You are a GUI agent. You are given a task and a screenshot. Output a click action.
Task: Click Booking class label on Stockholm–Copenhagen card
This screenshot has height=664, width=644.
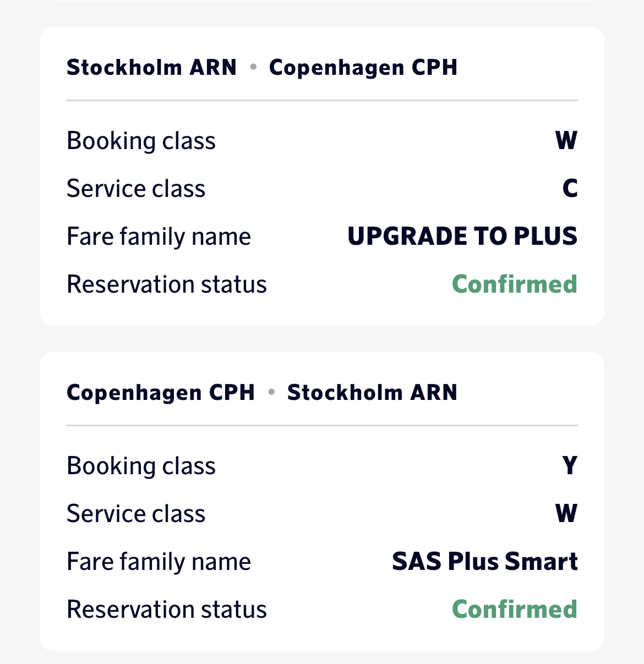(141, 141)
